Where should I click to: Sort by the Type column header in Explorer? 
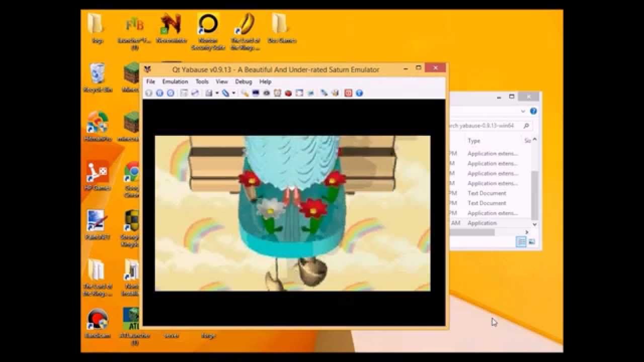tap(474, 141)
